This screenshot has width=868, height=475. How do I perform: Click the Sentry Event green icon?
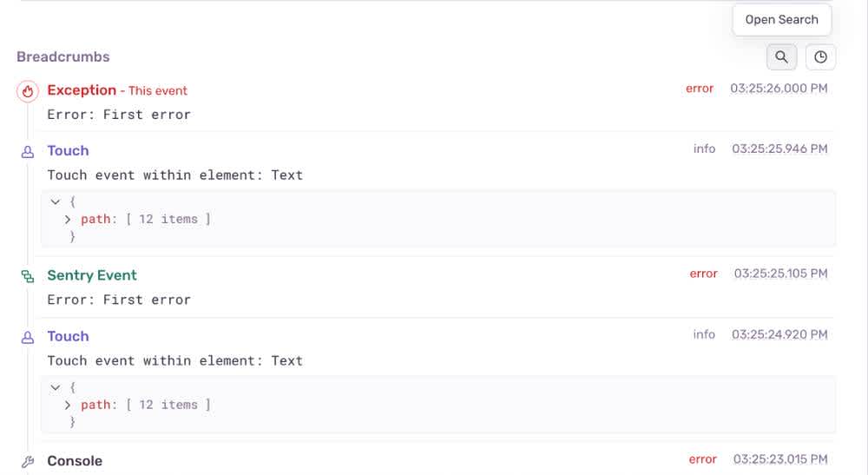coord(28,276)
